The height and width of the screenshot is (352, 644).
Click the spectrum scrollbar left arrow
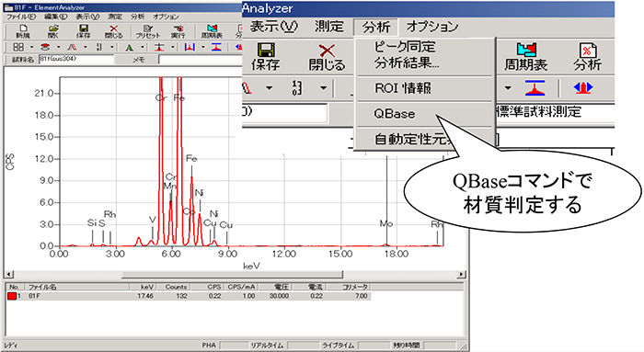pyautogui.click(x=9, y=274)
